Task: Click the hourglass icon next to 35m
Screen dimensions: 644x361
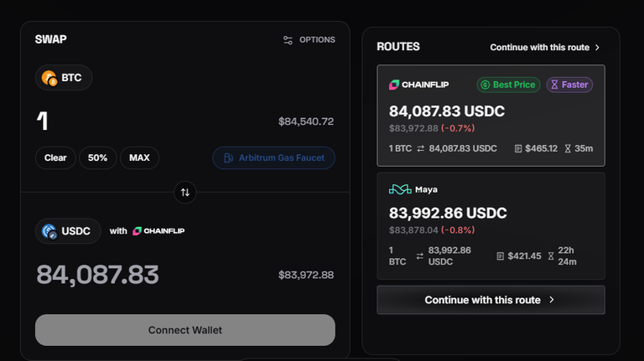Action: click(568, 148)
